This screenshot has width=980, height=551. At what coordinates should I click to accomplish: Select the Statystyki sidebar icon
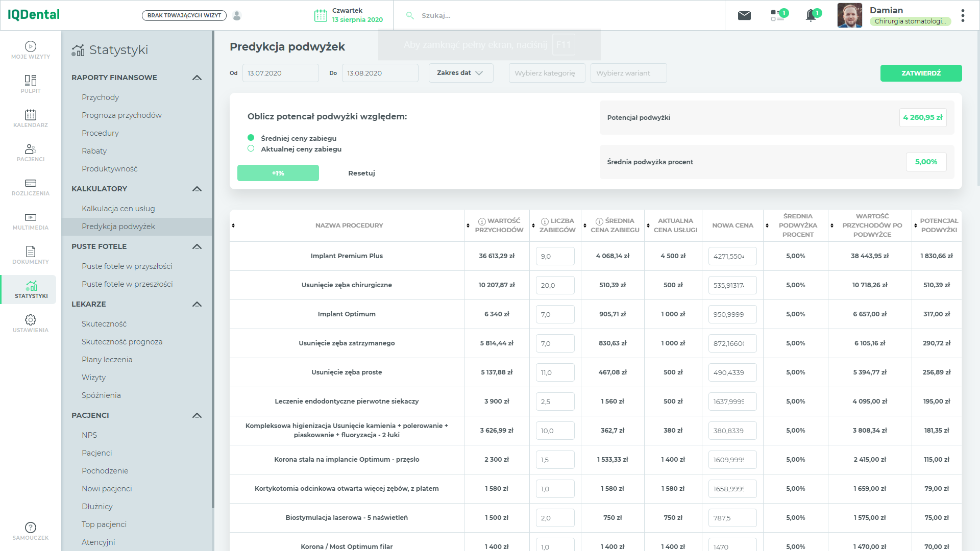click(31, 289)
